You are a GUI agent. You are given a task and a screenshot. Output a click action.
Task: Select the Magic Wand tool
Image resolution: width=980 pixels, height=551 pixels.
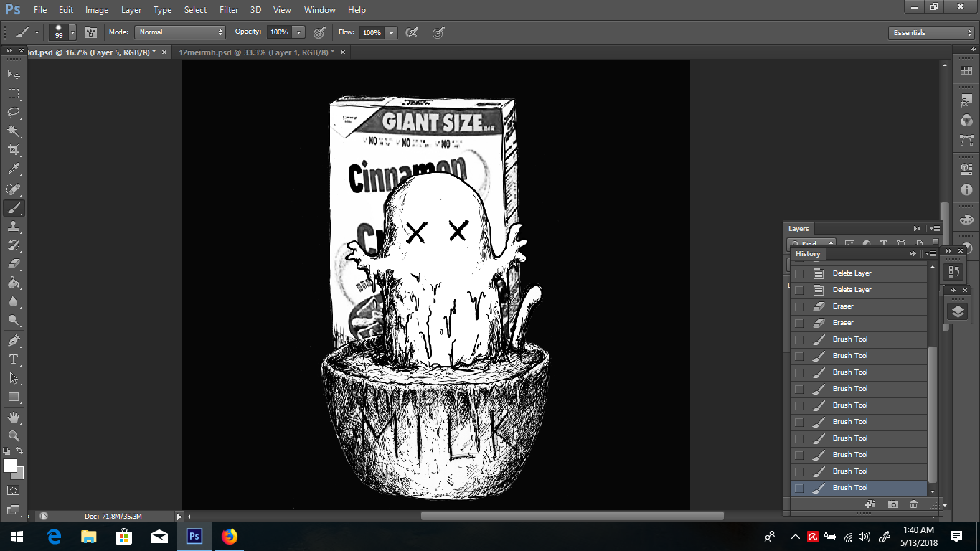point(14,131)
